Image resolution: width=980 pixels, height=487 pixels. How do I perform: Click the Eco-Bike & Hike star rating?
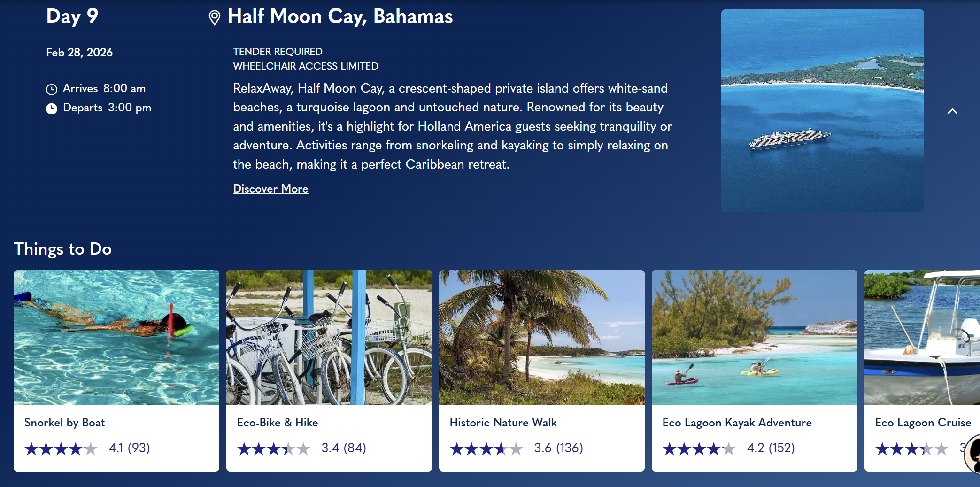pyautogui.click(x=274, y=449)
